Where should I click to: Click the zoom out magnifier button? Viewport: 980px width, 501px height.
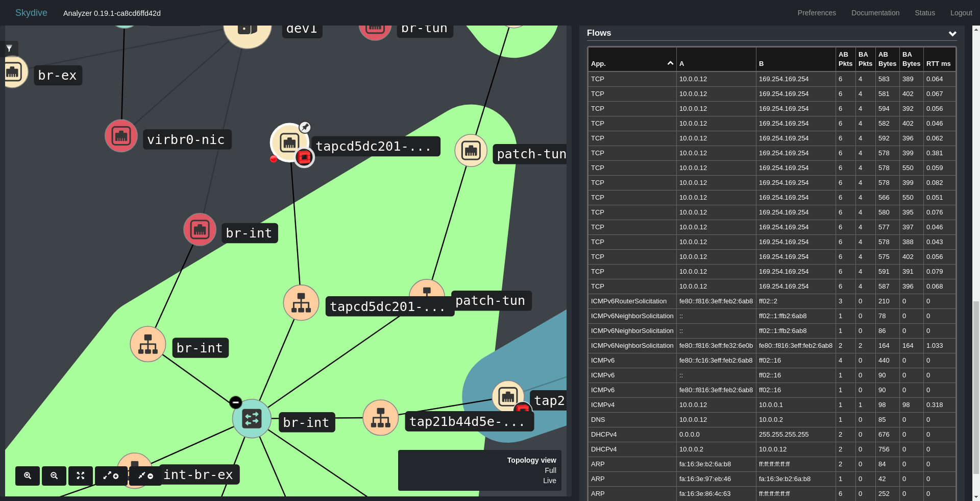pyautogui.click(x=54, y=475)
